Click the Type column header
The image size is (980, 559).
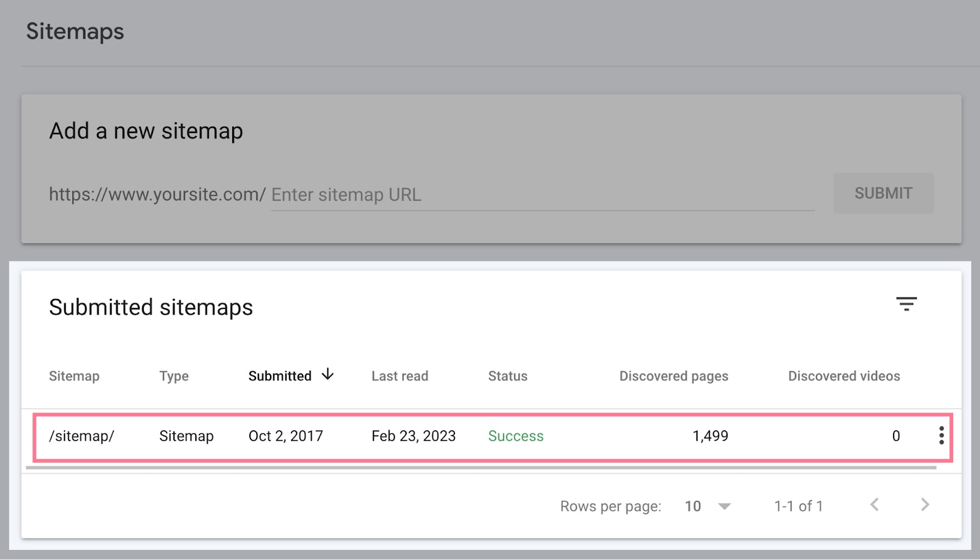pyautogui.click(x=174, y=376)
